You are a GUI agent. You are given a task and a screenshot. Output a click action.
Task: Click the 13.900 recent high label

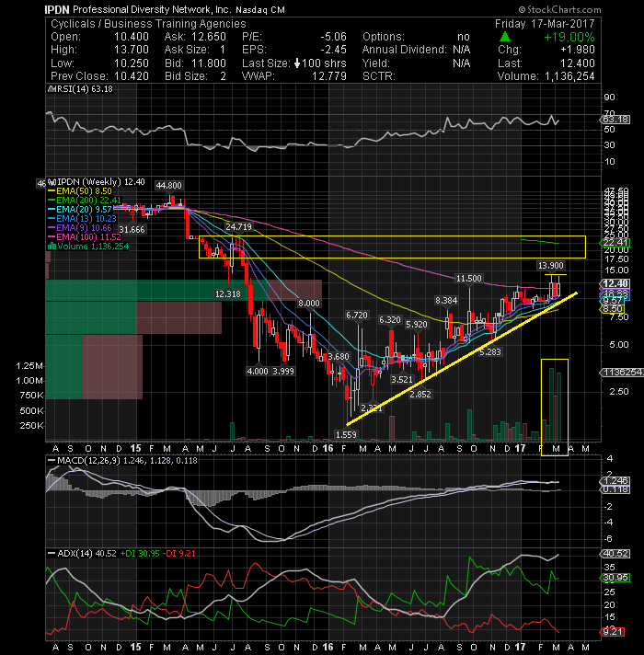point(551,265)
